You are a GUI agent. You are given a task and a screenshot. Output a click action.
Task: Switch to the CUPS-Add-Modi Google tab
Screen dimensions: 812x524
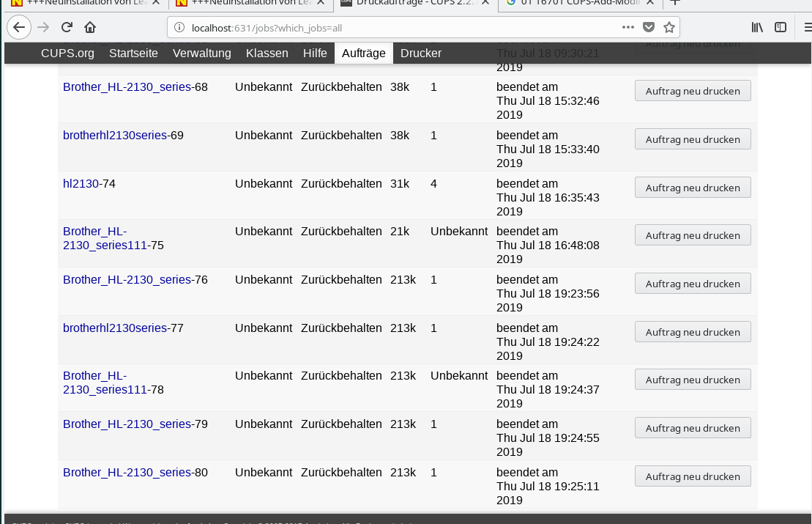pyautogui.click(x=579, y=3)
